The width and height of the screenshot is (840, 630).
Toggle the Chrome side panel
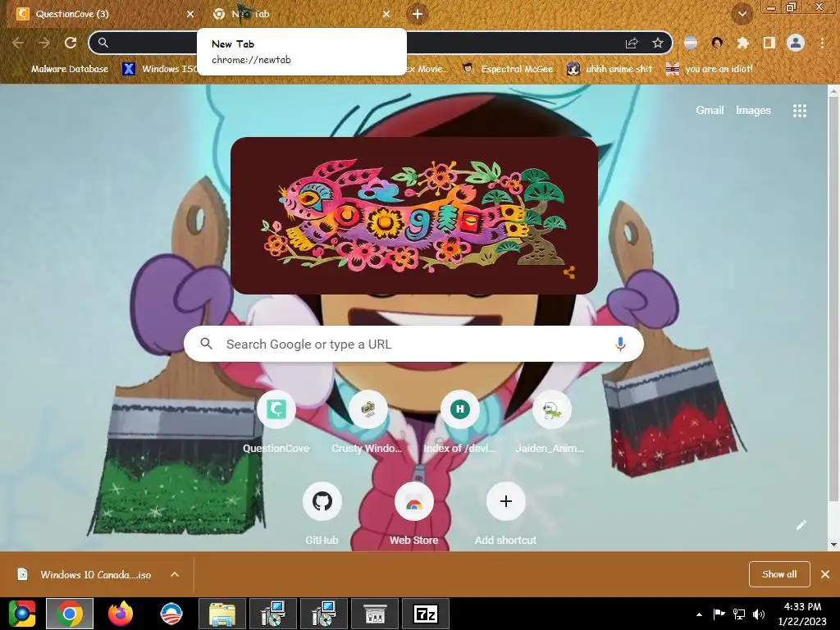769,43
